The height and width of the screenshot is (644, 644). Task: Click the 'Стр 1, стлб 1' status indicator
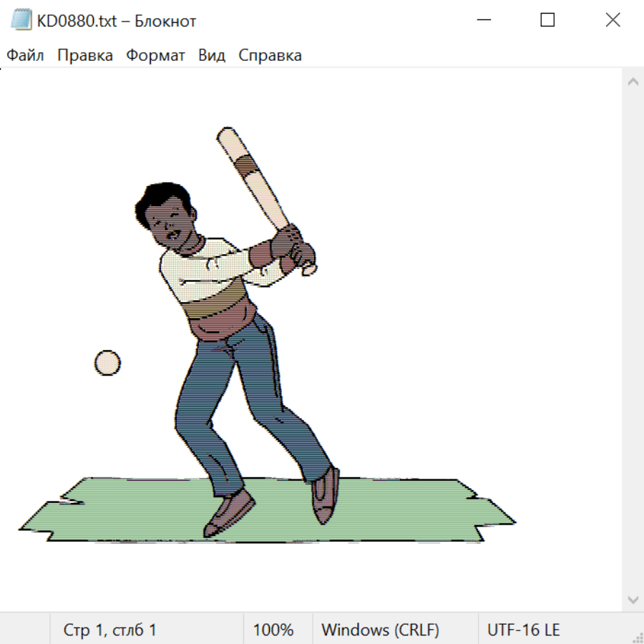110,630
